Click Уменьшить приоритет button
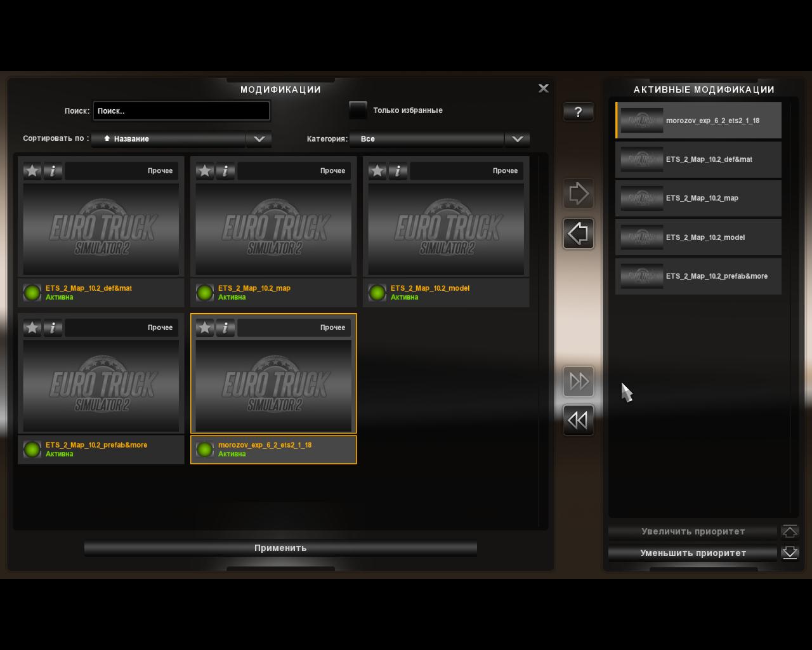 tap(693, 553)
